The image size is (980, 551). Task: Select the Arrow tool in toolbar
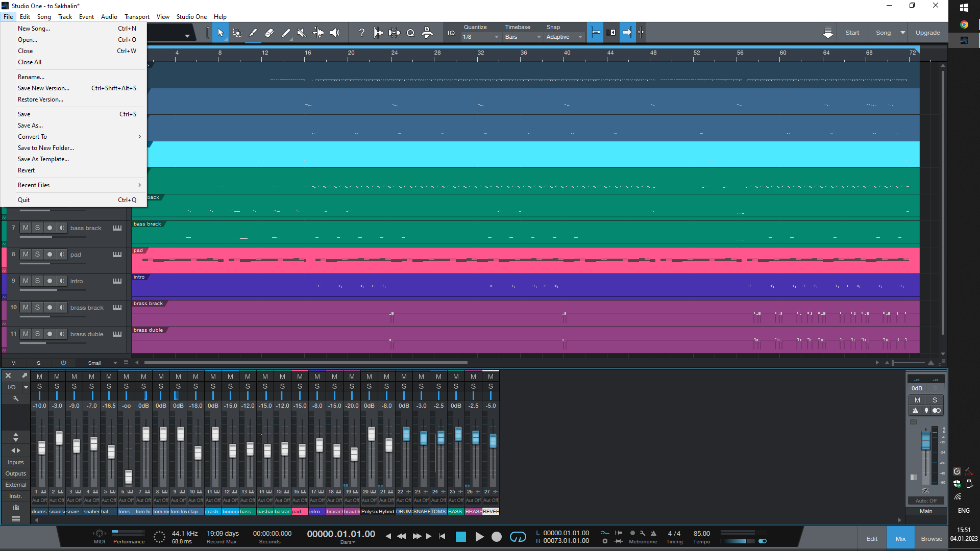click(220, 33)
